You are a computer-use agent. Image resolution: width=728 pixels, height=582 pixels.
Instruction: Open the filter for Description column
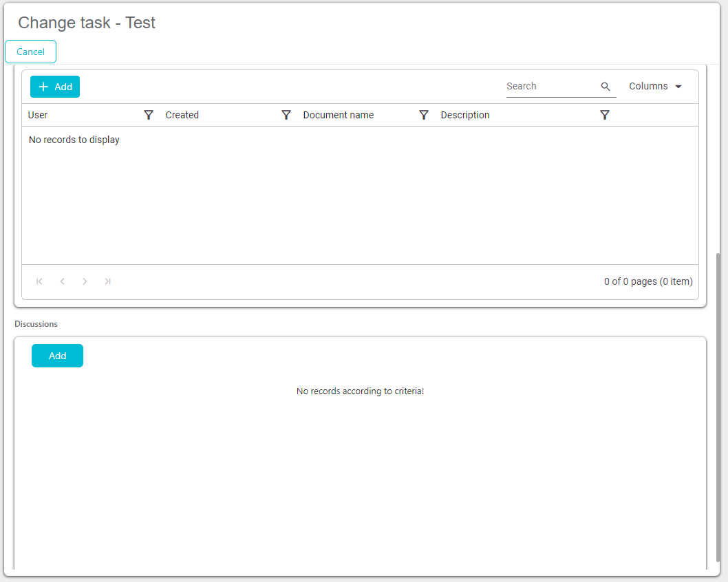604,115
